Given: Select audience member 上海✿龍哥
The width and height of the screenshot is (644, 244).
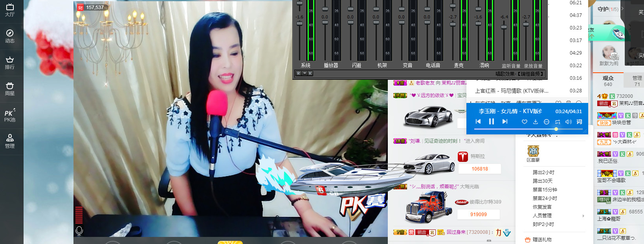Looking at the screenshot, I should (x=609, y=219).
